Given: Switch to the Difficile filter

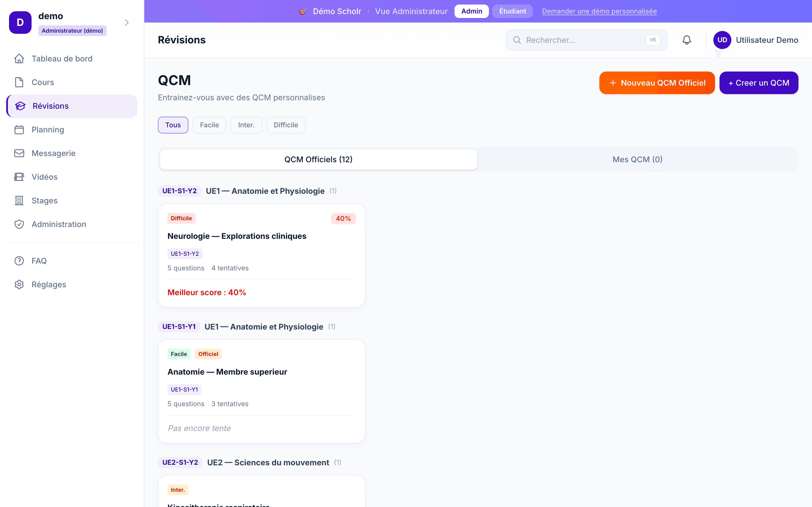Looking at the screenshot, I should [x=286, y=125].
